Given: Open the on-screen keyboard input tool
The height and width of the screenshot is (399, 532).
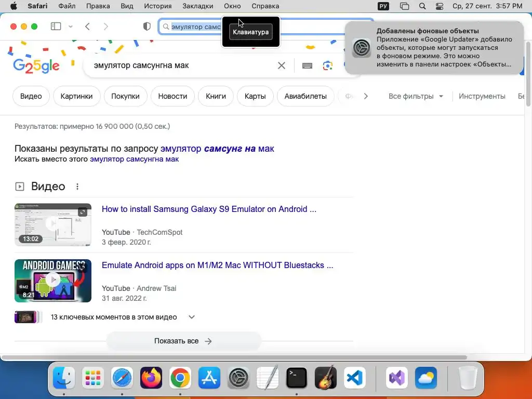Looking at the screenshot, I should click(x=307, y=65).
